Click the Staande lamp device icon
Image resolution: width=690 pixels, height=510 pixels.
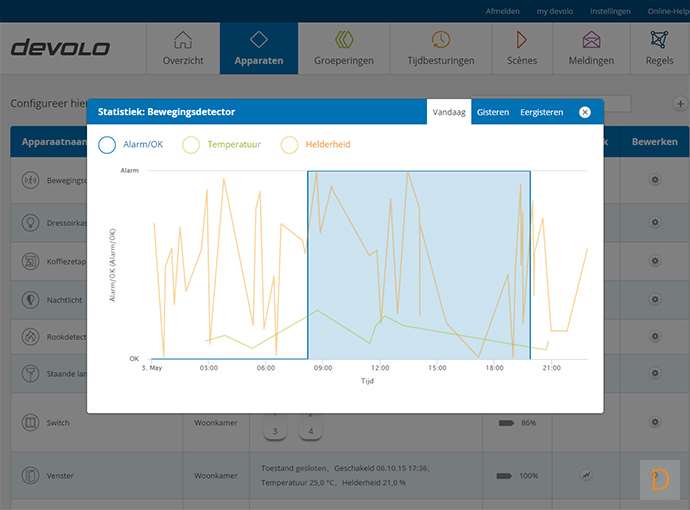pyautogui.click(x=30, y=374)
